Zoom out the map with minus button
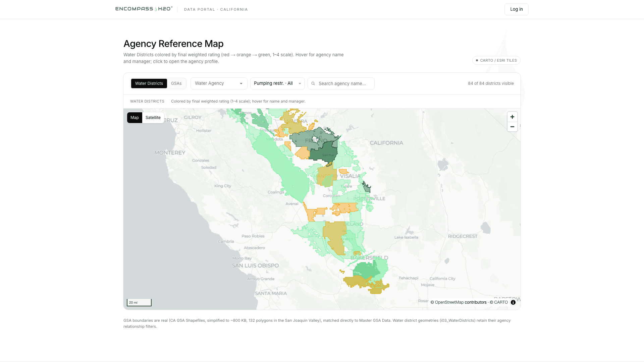Viewport: 644px width, 362px height. [512, 127]
